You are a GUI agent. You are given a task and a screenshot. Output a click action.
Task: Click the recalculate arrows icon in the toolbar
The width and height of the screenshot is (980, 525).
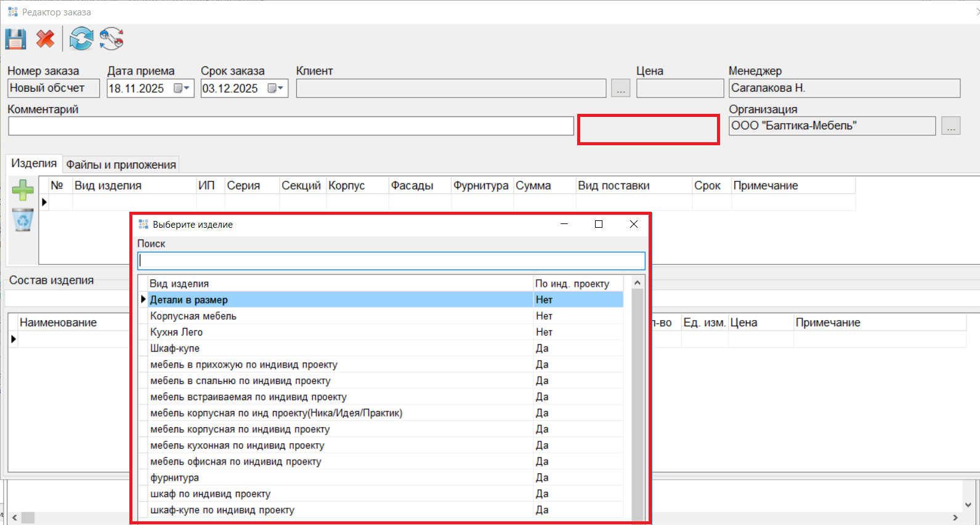pos(111,39)
